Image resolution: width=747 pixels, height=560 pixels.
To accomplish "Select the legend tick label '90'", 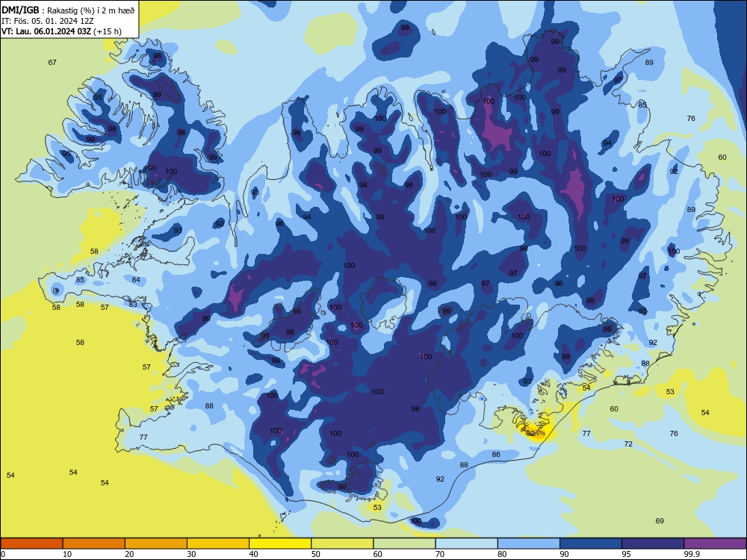I will [564, 554].
